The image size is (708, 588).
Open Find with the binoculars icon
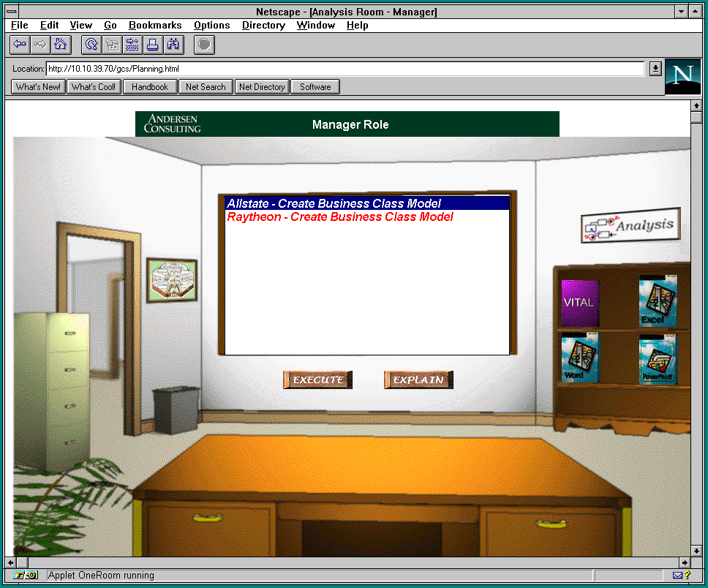tap(173, 45)
